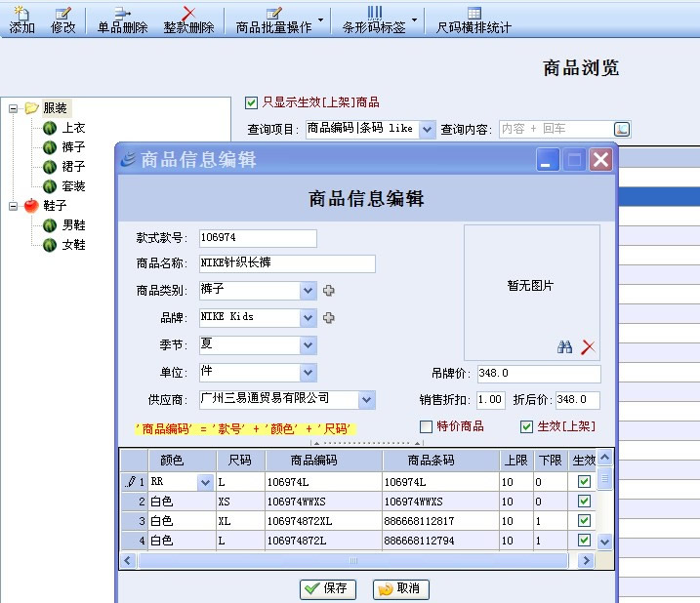This screenshot has width=700, height=603.
Task: Select 男鞋 category in tree
Action: point(73,225)
